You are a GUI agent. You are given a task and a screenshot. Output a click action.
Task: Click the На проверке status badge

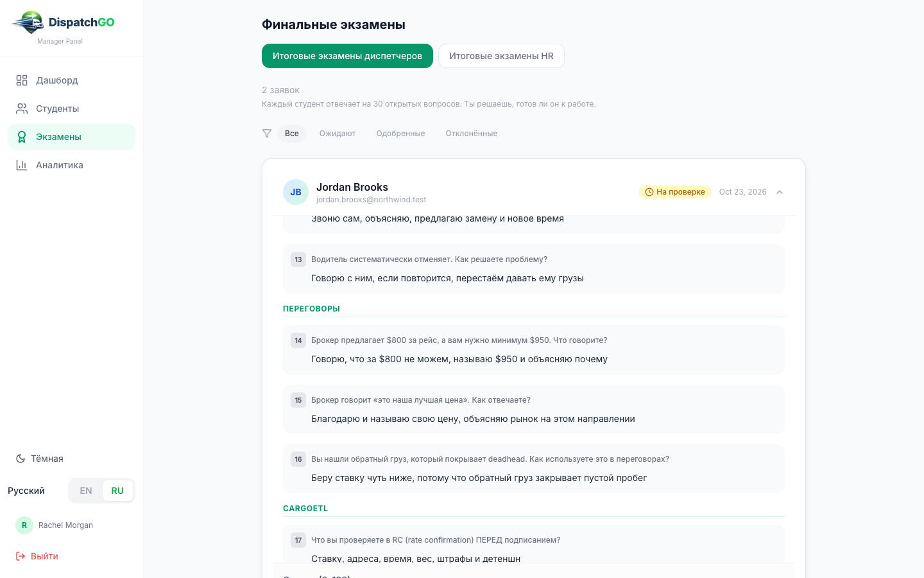675,192
